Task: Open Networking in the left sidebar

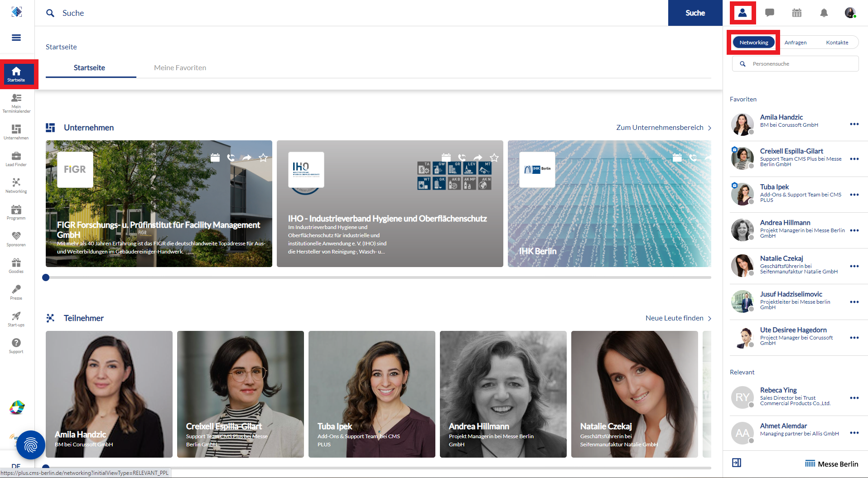Action: pyautogui.click(x=16, y=186)
